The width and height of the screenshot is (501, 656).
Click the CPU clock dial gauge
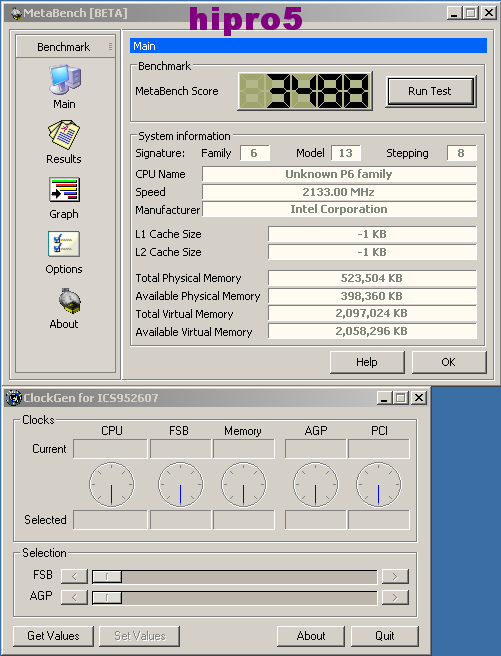pos(112,484)
